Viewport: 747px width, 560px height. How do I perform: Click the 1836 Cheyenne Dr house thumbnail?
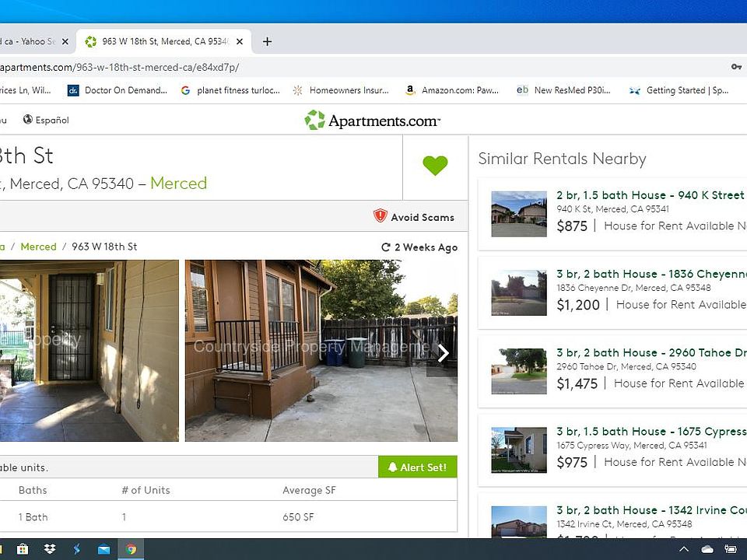(x=519, y=293)
